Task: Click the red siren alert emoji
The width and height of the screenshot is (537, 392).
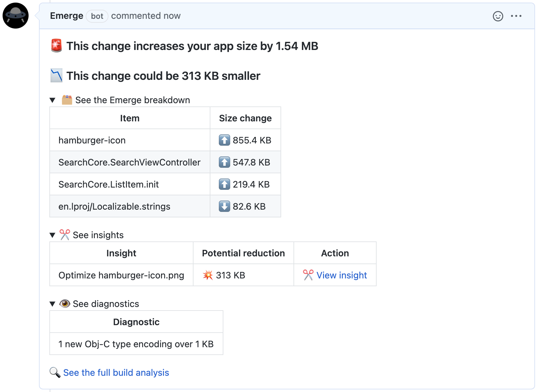Action: pyautogui.click(x=56, y=46)
